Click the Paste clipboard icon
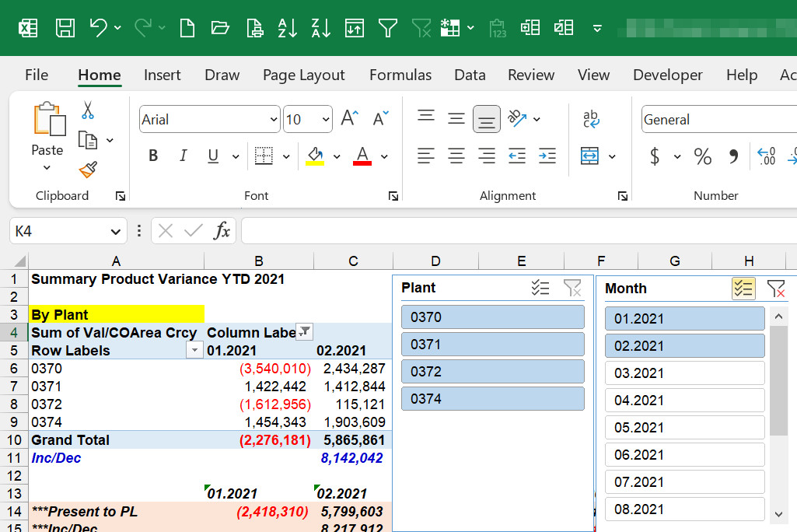Image resolution: width=797 pixels, height=532 pixels. pyautogui.click(x=49, y=119)
